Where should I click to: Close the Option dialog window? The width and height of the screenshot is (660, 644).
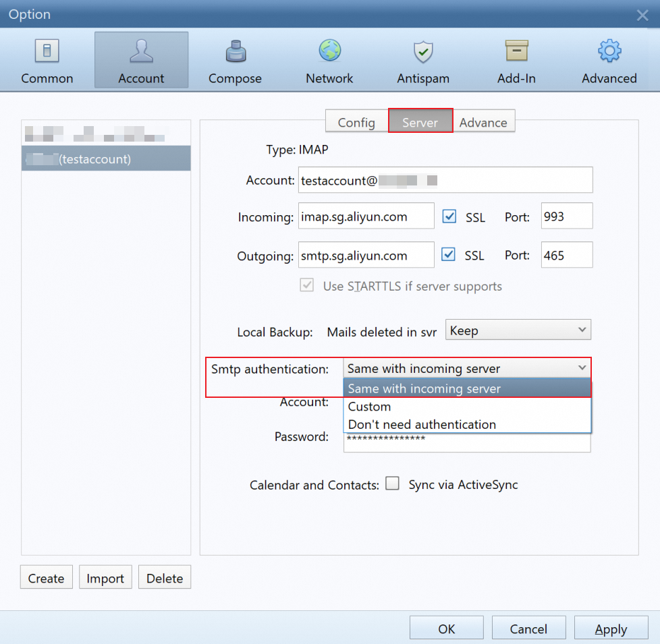pyautogui.click(x=642, y=15)
